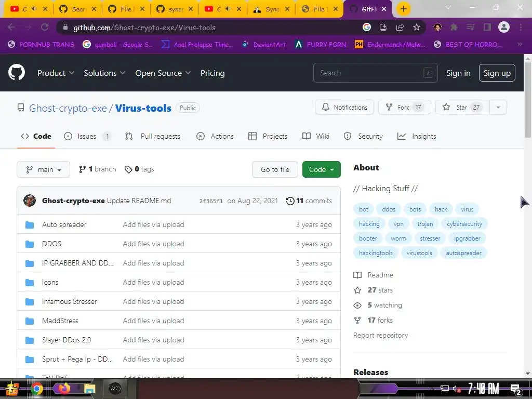The image size is (532, 399).
Task: Switch to the Projects tab
Action: click(x=268, y=136)
